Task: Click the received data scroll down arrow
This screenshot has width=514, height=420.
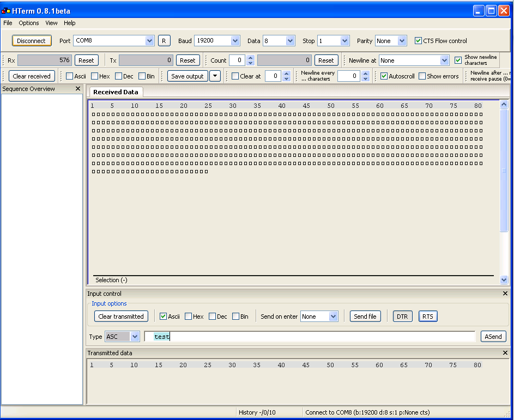Action: (504, 280)
